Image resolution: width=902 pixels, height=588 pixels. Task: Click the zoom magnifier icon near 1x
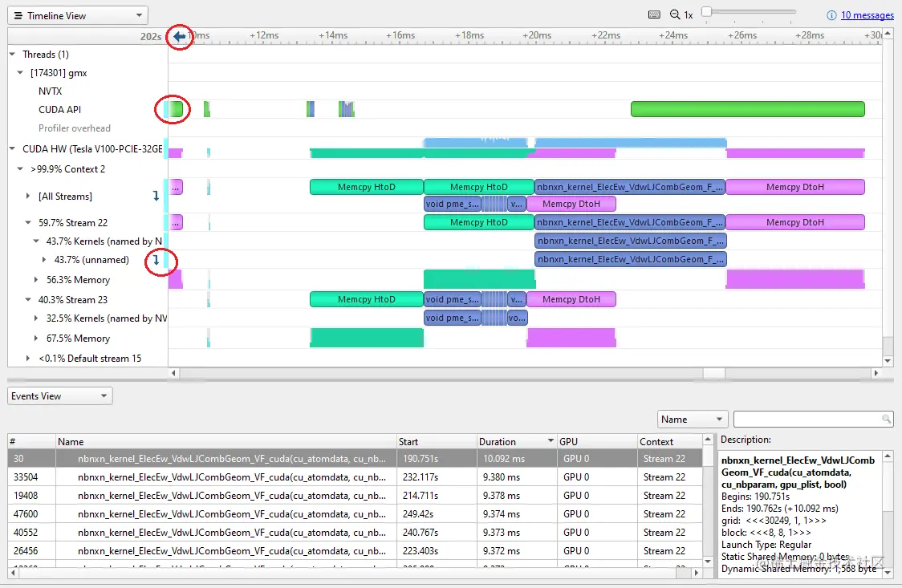[675, 14]
